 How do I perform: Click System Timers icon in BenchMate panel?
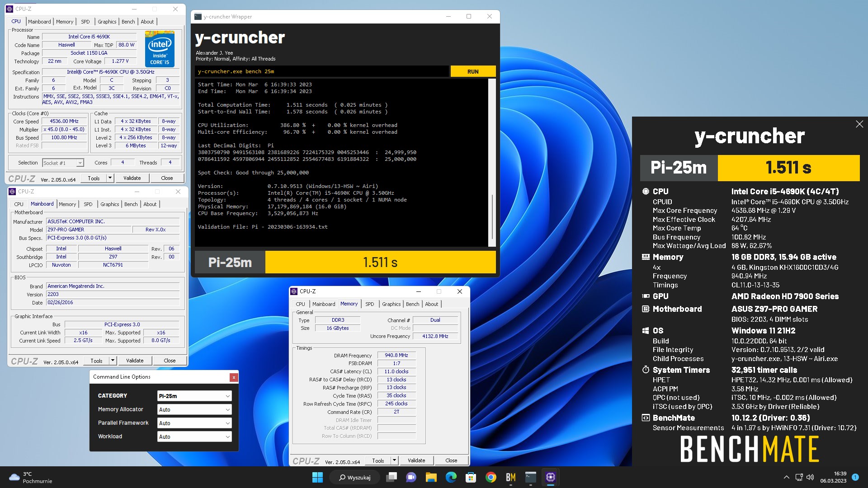coord(646,370)
